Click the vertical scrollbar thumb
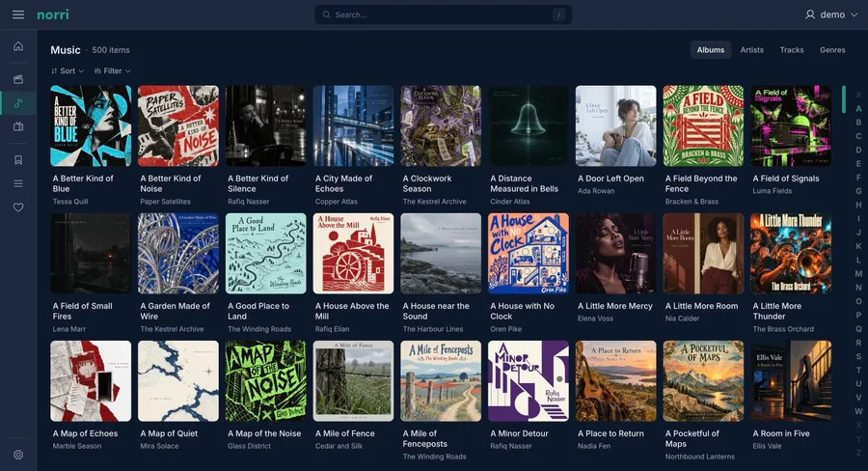 (x=844, y=99)
